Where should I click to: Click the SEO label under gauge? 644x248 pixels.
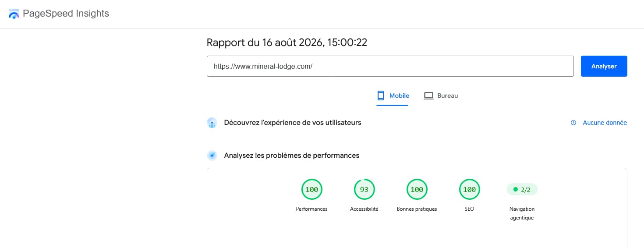pyautogui.click(x=470, y=209)
